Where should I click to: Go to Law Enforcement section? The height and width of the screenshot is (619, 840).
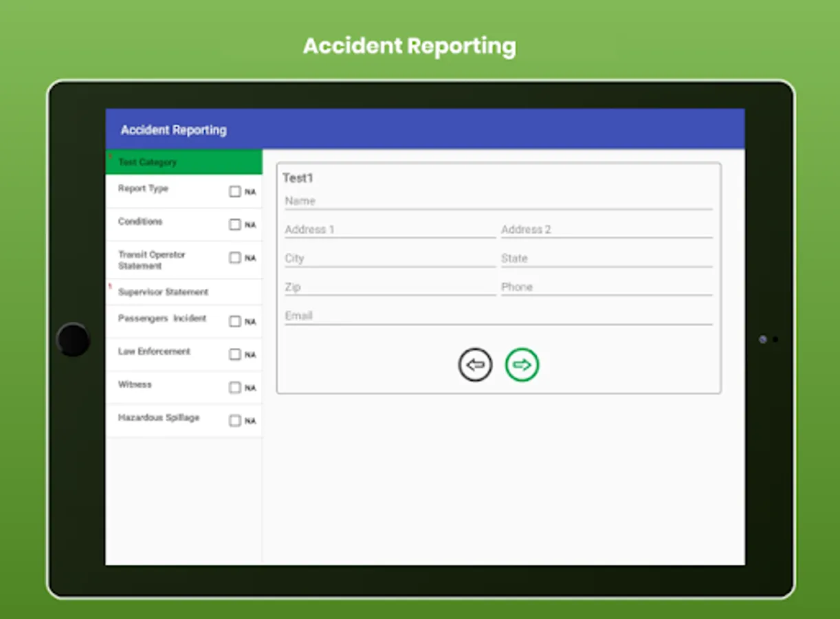pos(184,355)
